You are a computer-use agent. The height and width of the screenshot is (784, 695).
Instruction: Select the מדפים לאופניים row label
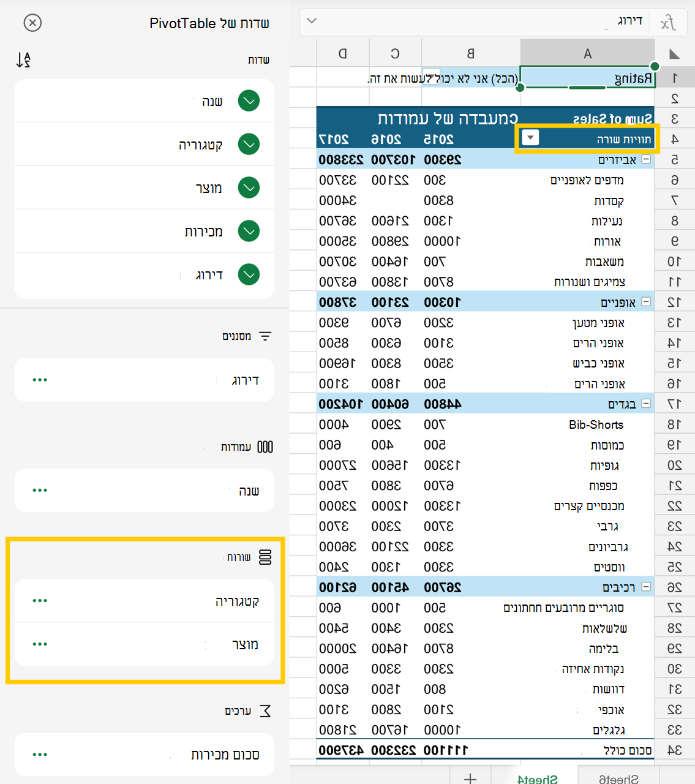pyautogui.click(x=587, y=180)
